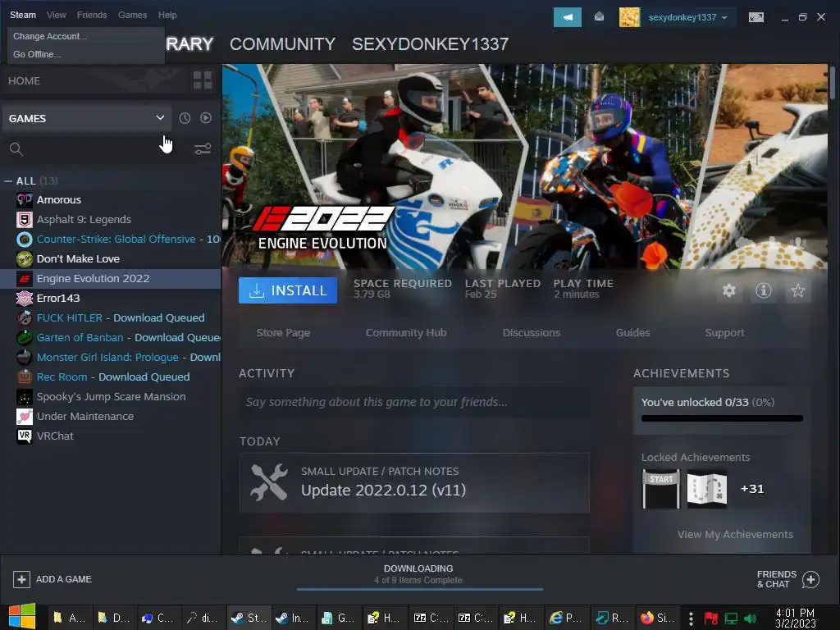Click ADD A GAME plus button
This screenshot has height=630, width=840.
tap(21, 579)
